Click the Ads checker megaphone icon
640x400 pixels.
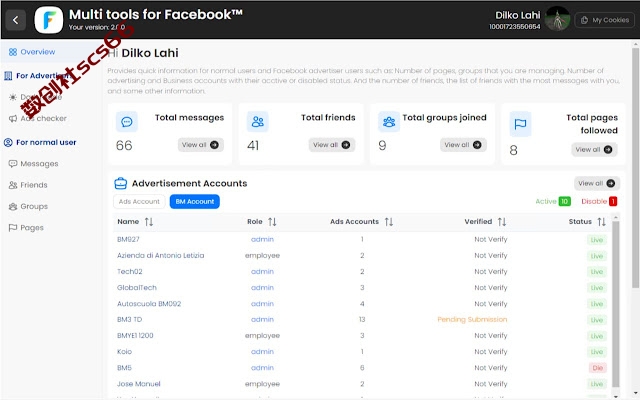point(13,118)
